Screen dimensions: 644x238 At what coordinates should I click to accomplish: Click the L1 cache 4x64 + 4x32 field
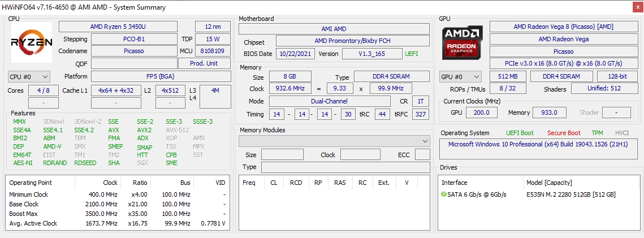[116, 90]
